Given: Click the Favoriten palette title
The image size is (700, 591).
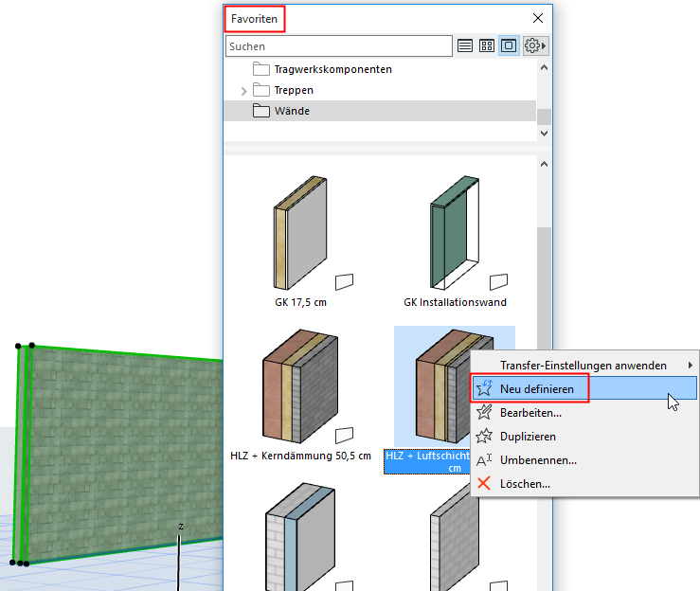Looking at the screenshot, I should click(x=254, y=19).
